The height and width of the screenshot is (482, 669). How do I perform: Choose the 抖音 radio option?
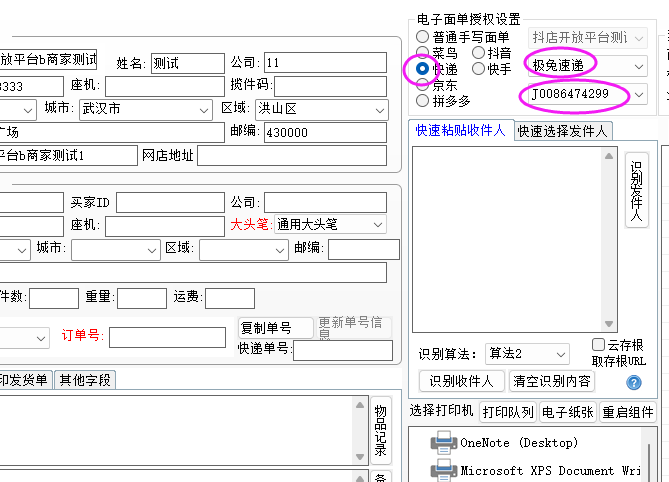[479, 53]
